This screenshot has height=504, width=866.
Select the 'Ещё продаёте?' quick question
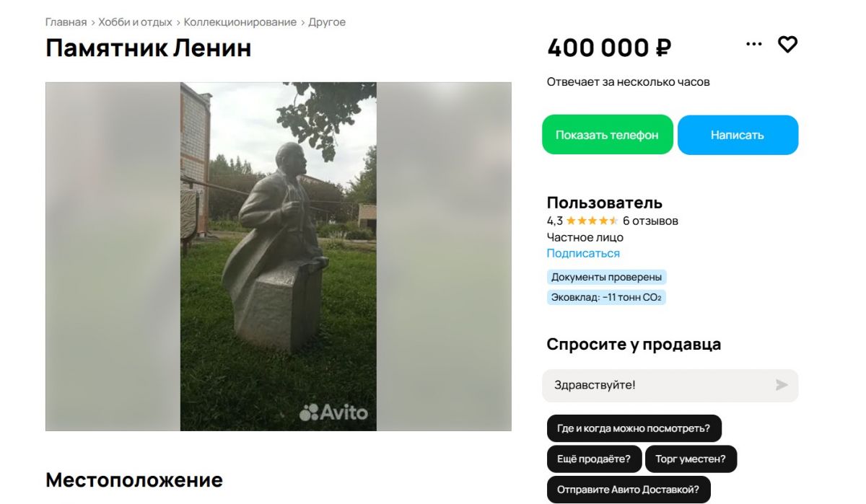(594, 459)
